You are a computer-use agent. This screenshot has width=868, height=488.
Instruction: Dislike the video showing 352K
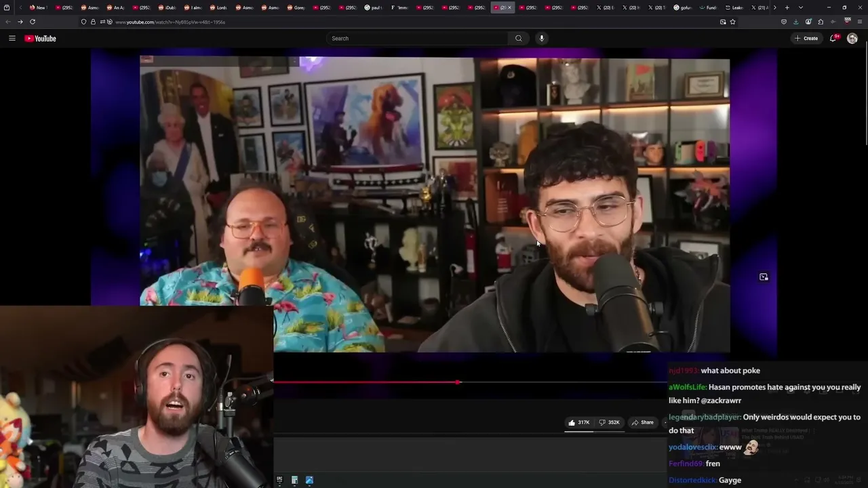(609, 422)
